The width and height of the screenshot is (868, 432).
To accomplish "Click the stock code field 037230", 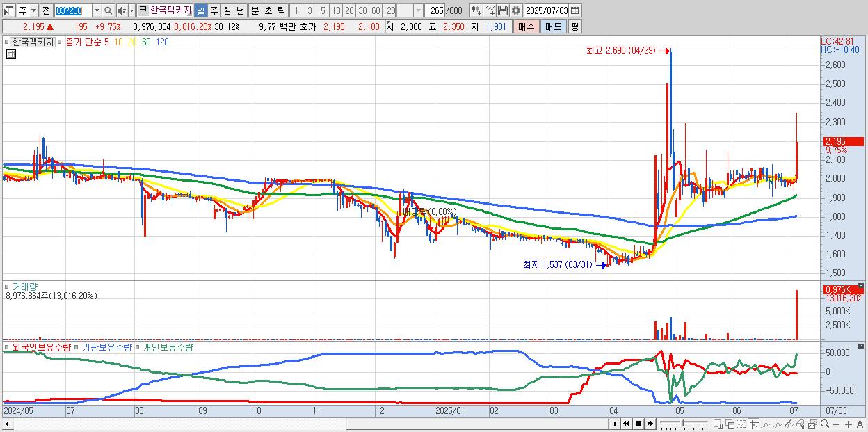I will click(72, 10).
